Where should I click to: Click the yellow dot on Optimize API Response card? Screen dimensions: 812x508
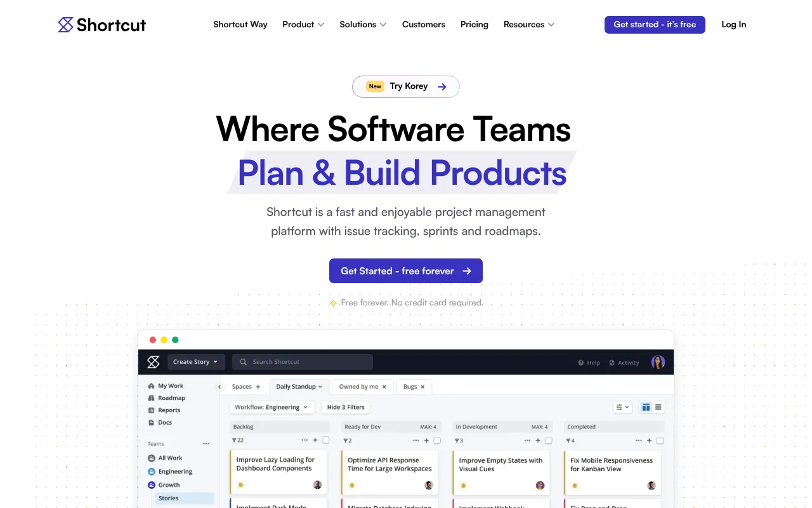[x=352, y=485]
